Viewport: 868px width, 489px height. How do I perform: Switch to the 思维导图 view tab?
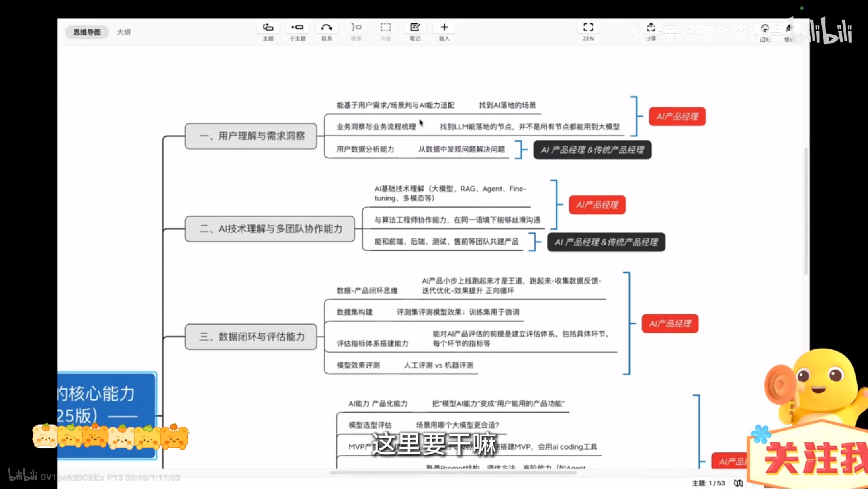pyautogui.click(x=87, y=32)
